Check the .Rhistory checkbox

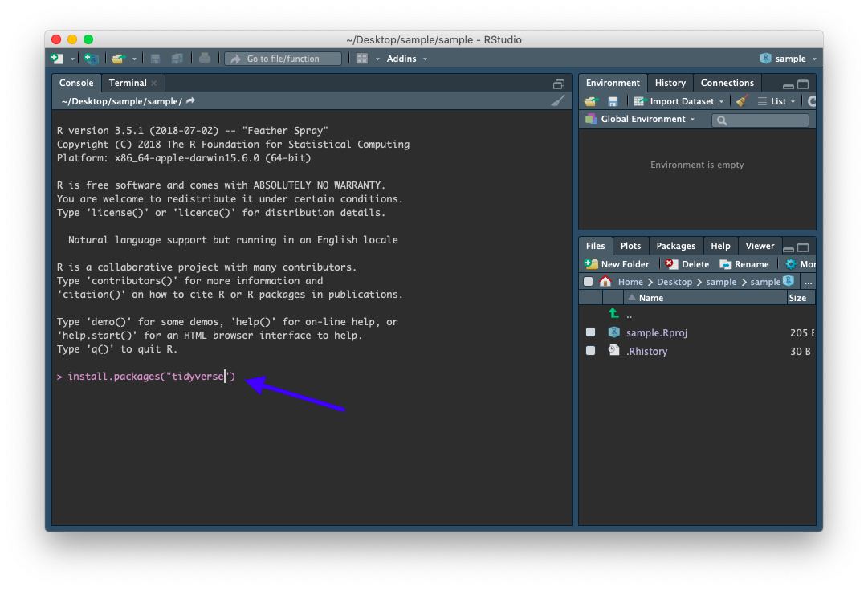tap(591, 351)
